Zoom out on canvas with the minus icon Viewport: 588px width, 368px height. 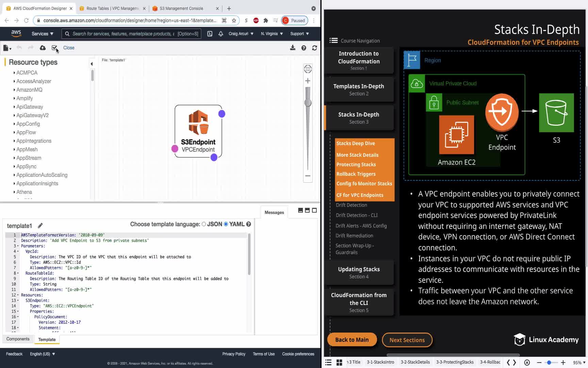[x=308, y=176]
